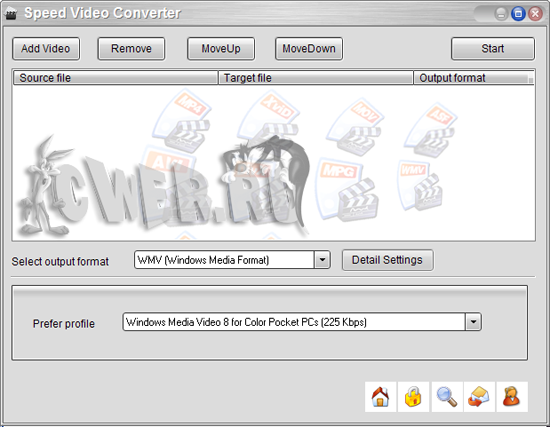Click the Output format column header
This screenshot has height=427, width=550.
point(474,78)
